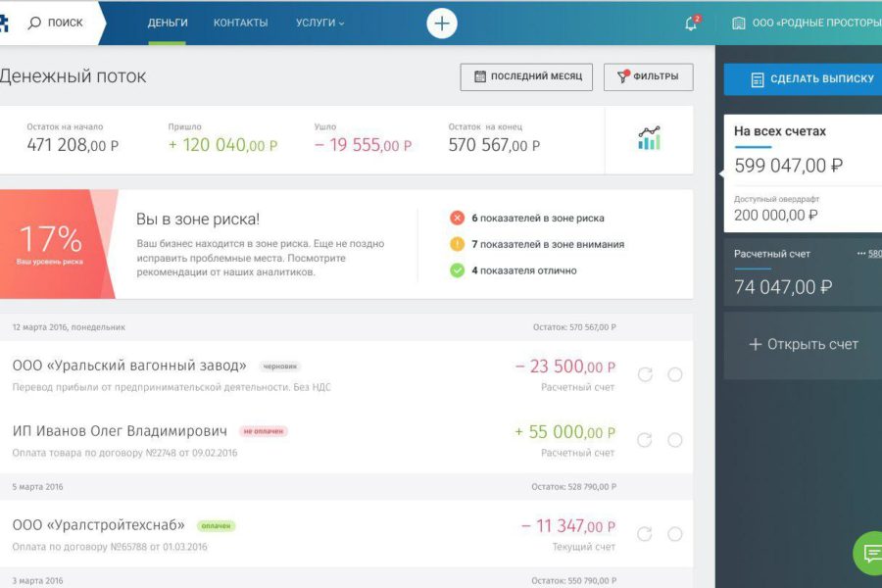Open the notifications bell icon
The image size is (882, 588).
coord(691,24)
